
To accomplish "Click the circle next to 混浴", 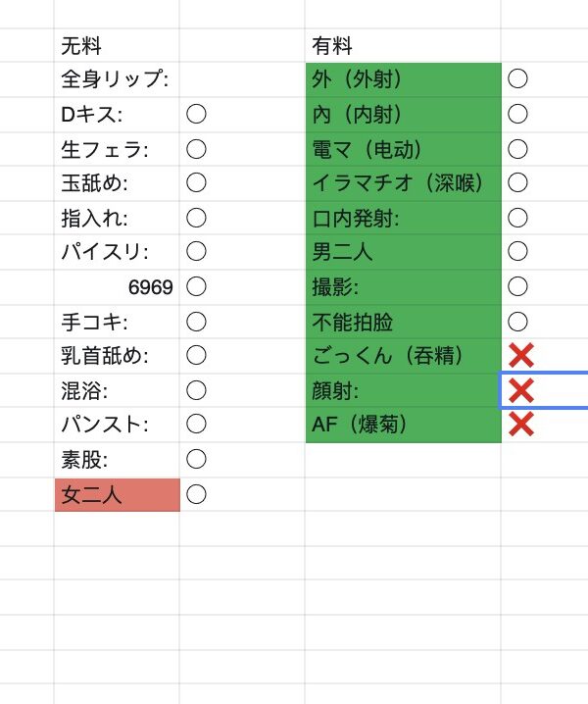I will pyautogui.click(x=196, y=390).
